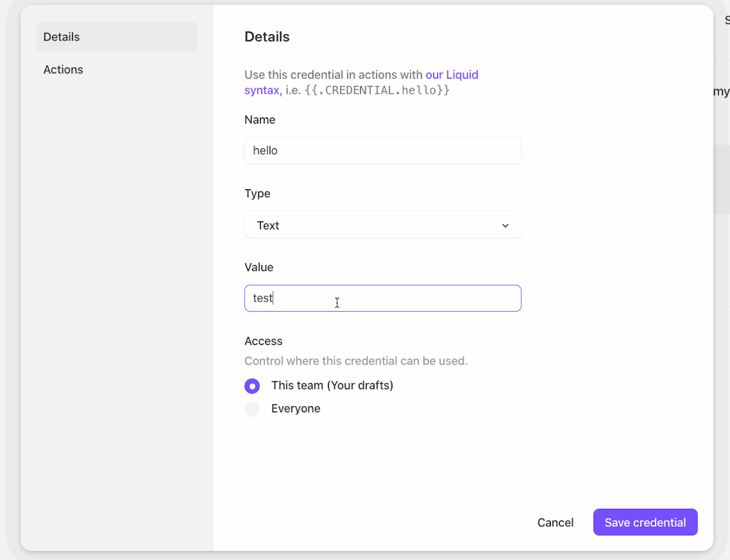Click the "Name" field label
Viewport: 730px width, 560px height.
pos(259,120)
